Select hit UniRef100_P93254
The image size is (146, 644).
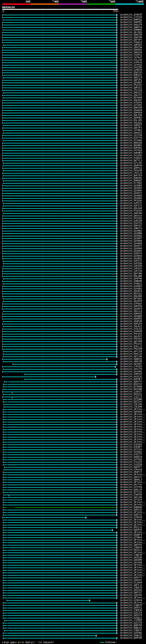[131, 67]
